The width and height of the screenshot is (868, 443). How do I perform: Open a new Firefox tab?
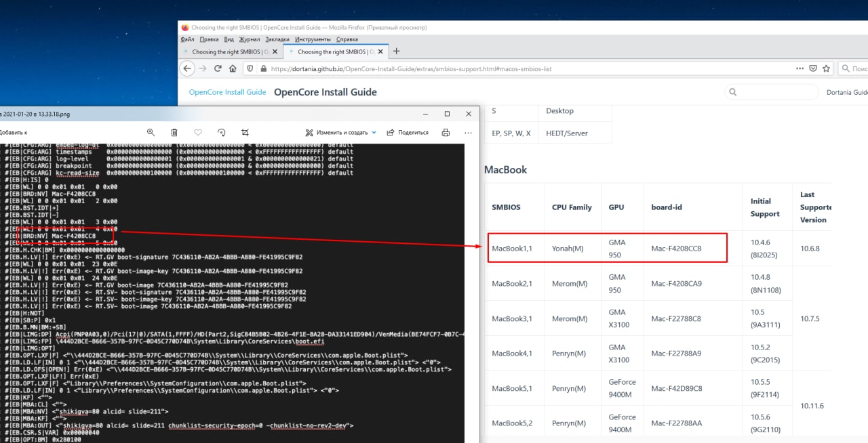(397, 51)
